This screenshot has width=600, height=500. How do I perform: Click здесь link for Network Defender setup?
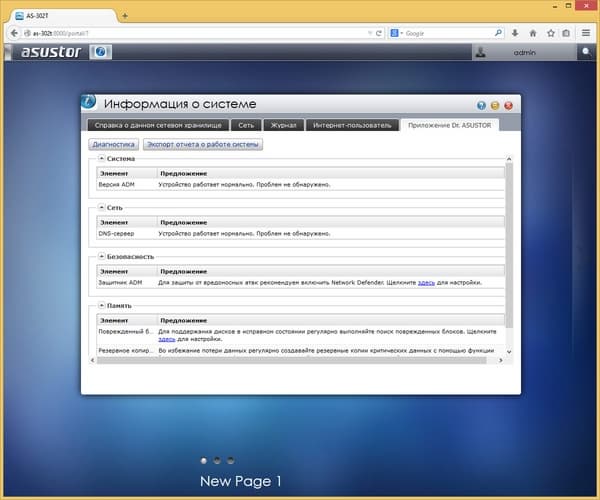click(x=426, y=283)
